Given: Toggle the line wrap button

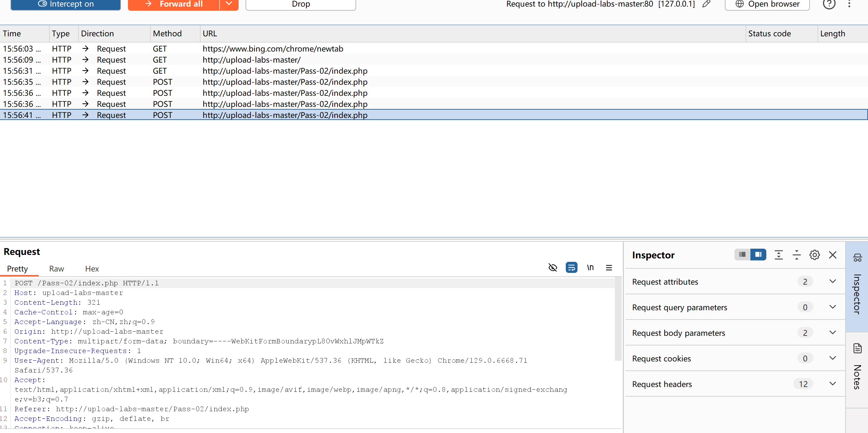Looking at the screenshot, I should coord(571,268).
